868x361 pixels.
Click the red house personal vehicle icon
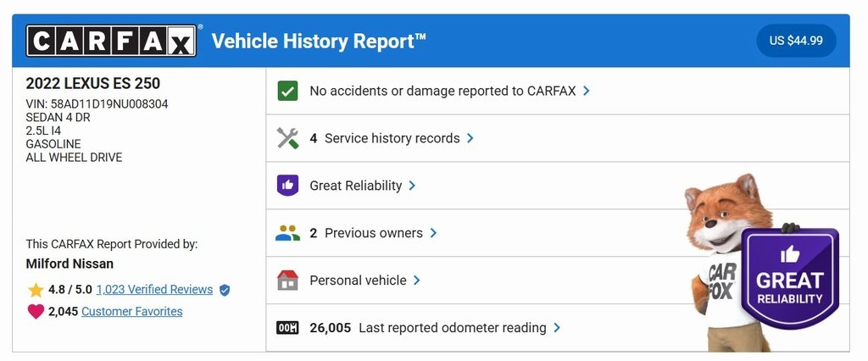click(288, 280)
